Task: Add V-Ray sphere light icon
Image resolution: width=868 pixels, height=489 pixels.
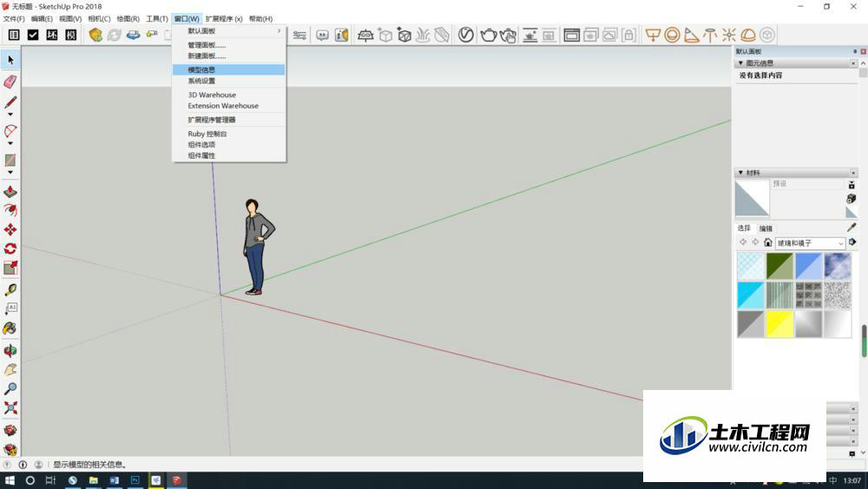Action: point(672,36)
